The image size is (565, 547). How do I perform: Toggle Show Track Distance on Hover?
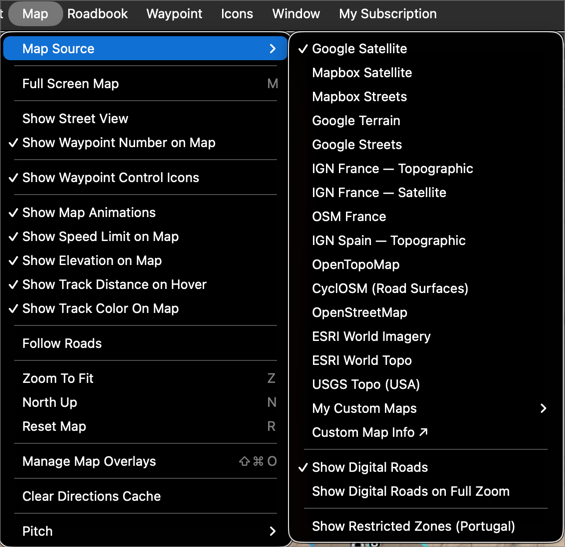click(x=145, y=285)
